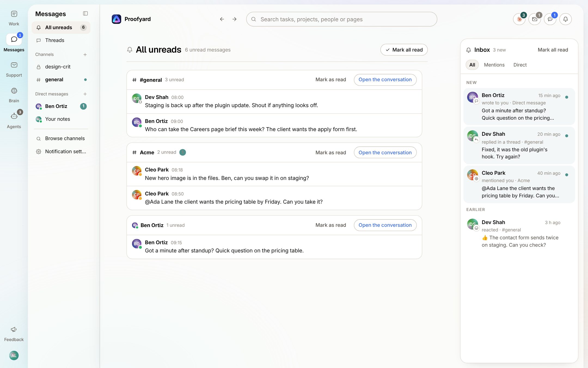Add a new channel with plus icon
The width and height of the screenshot is (588, 368).
(x=85, y=55)
